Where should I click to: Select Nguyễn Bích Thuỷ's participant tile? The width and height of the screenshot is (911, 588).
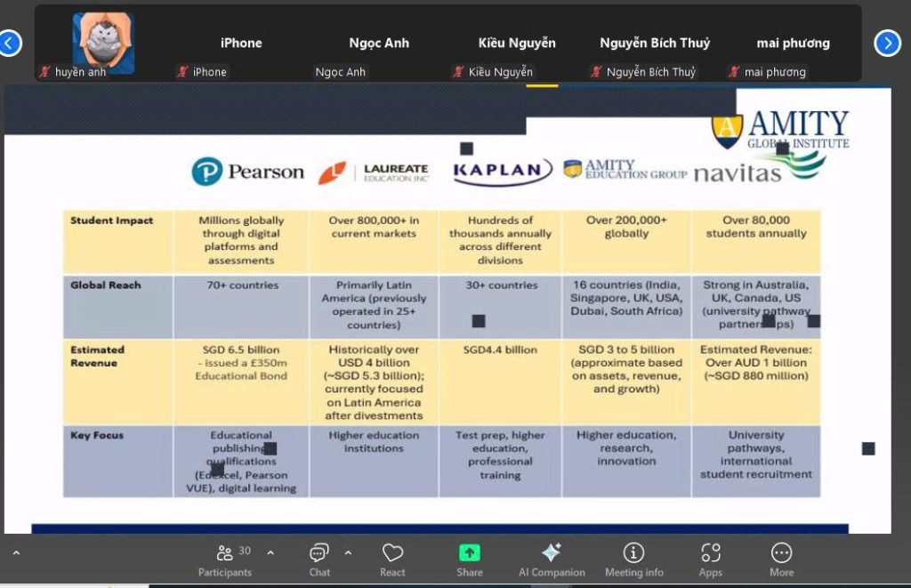pyautogui.click(x=655, y=44)
